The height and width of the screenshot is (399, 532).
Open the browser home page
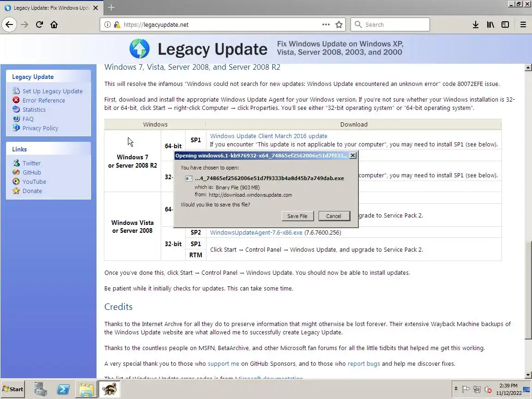54,24
